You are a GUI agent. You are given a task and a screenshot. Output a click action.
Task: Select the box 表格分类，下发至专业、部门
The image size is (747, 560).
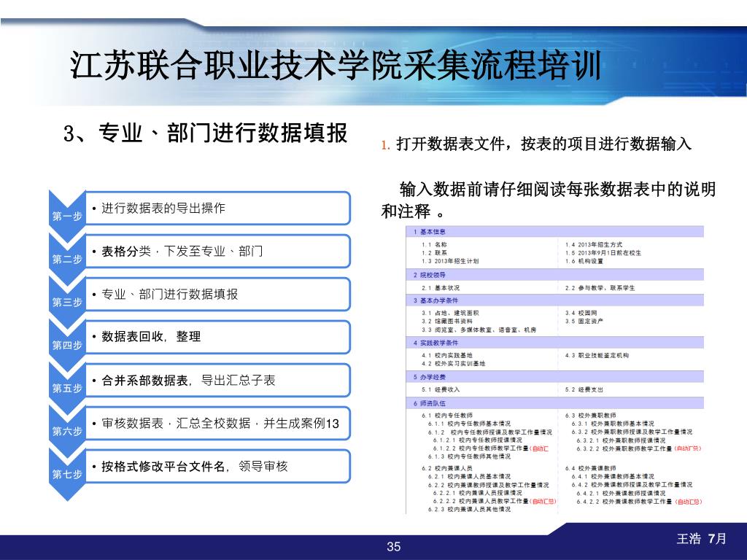tap(217, 251)
